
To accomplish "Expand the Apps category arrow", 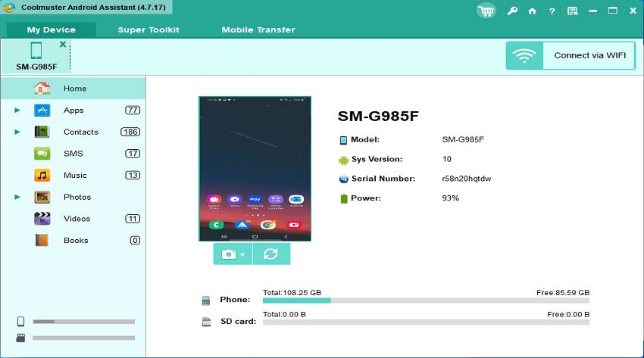I will pos(17,111).
